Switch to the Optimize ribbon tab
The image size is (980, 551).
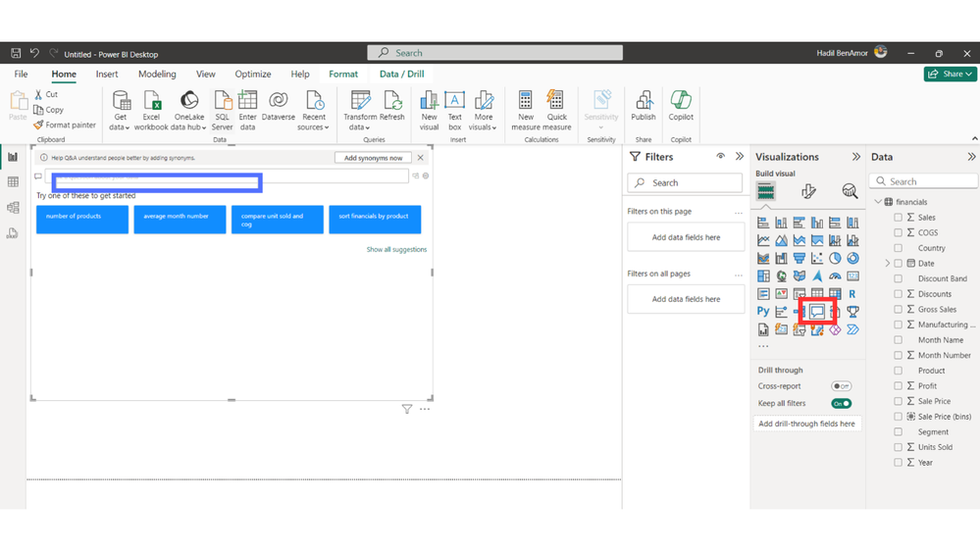pos(253,74)
